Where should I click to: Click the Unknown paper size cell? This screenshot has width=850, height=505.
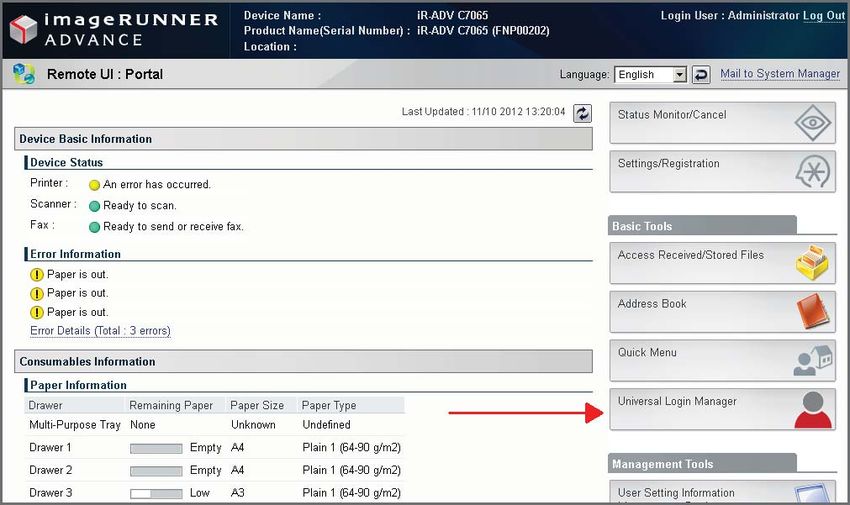[x=253, y=425]
